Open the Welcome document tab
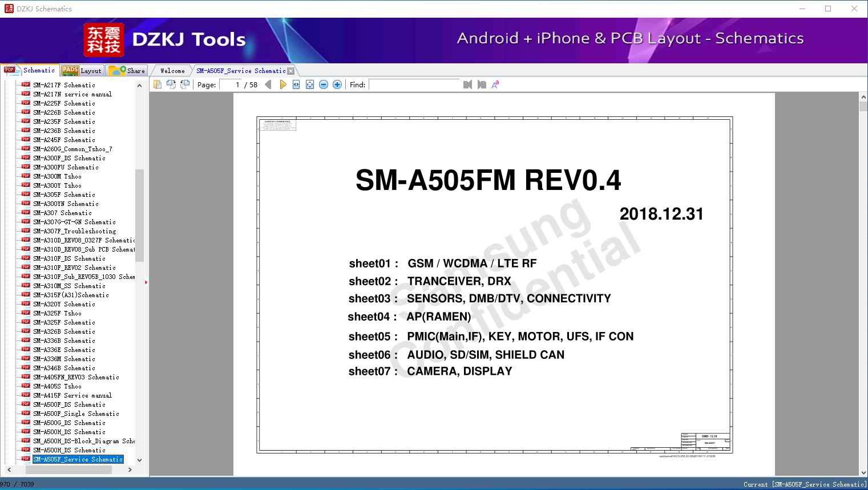Screen dimensions: 868x490 [x=172, y=71]
